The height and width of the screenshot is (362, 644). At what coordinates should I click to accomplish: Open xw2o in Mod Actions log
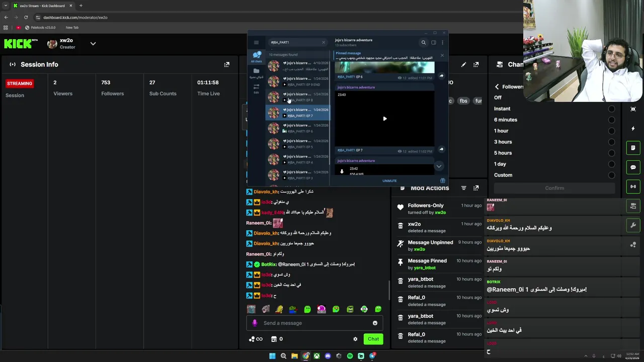pos(414,224)
